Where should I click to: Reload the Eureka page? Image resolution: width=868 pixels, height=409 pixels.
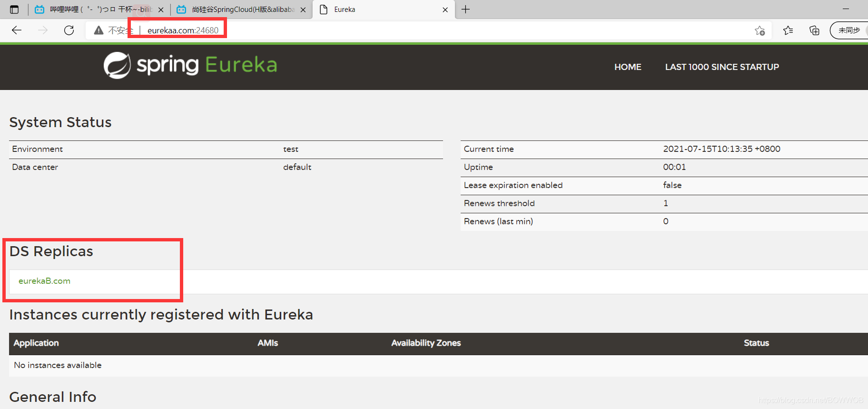point(69,30)
